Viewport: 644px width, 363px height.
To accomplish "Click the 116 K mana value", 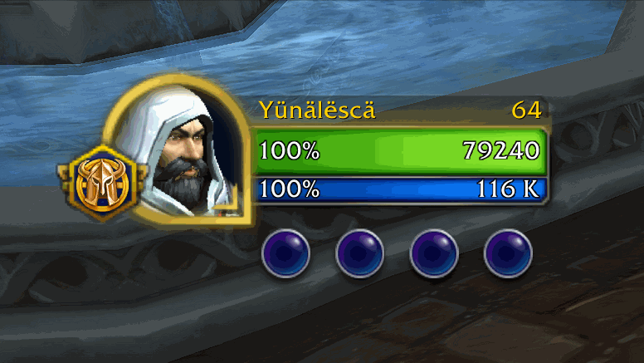I will tap(508, 189).
